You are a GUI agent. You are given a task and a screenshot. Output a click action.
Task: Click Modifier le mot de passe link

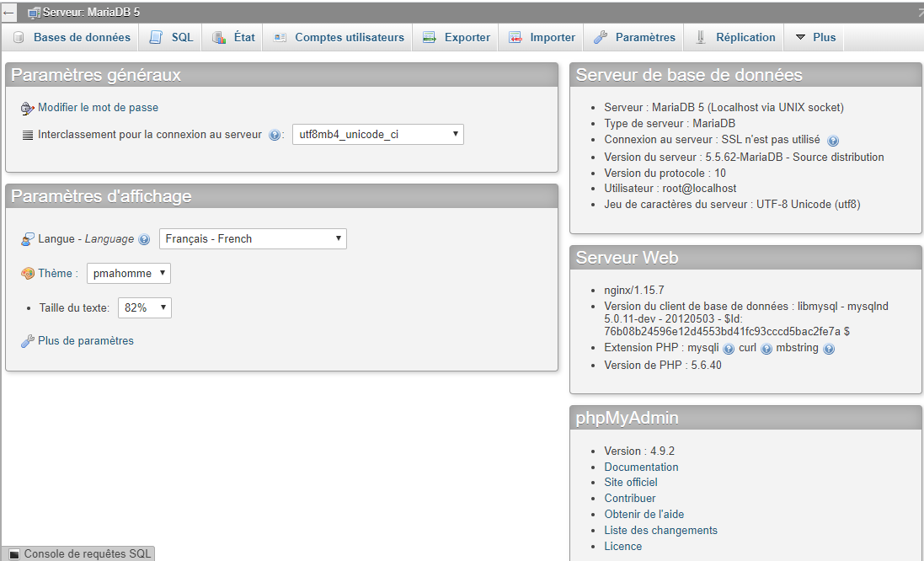[98, 108]
